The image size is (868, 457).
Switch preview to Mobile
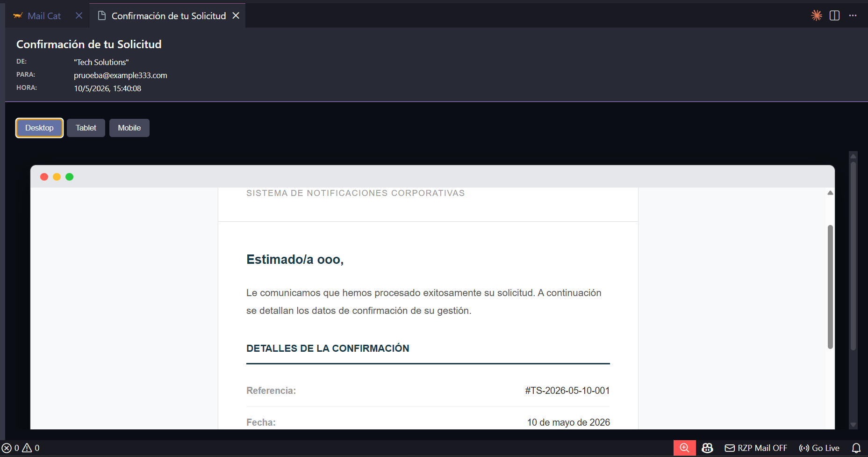tap(129, 128)
